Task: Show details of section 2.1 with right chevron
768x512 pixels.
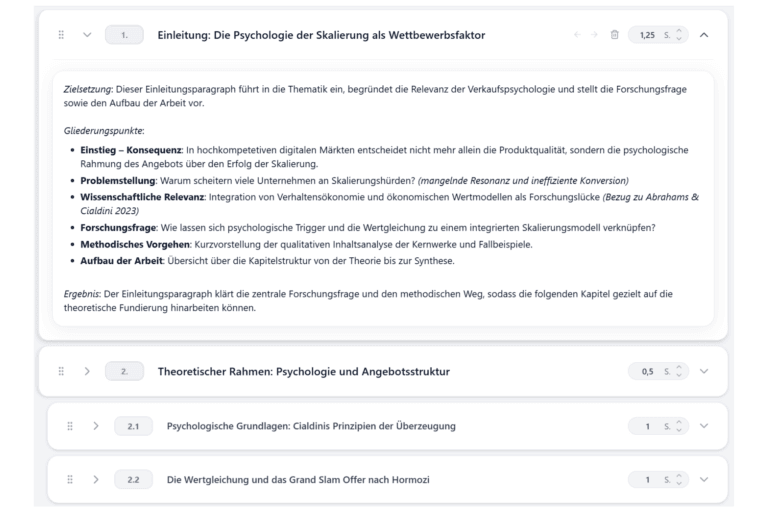Action: coord(704,426)
